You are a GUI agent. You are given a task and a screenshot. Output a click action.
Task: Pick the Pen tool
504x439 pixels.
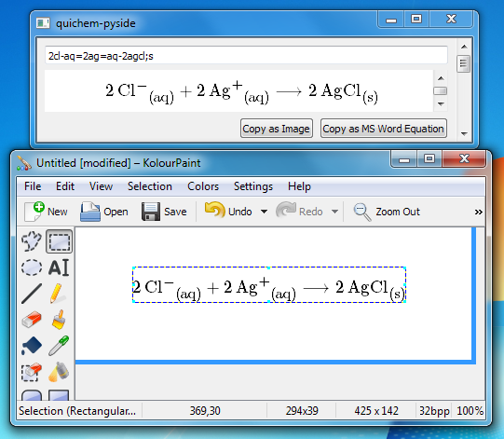coord(59,294)
